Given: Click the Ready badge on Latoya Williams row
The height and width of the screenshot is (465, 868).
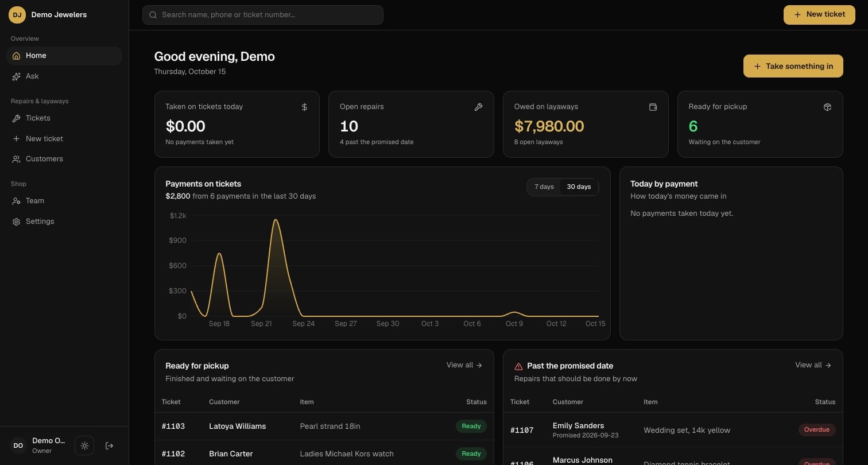Looking at the screenshot, I should 471,427.
